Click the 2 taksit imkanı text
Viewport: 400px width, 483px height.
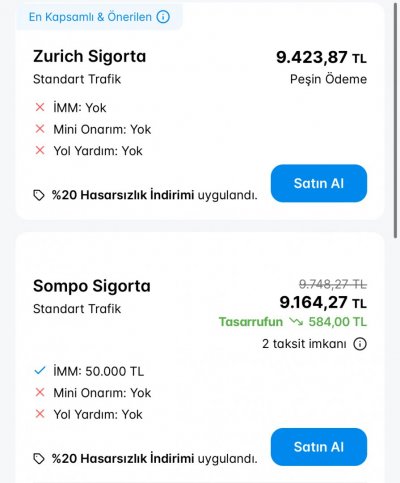304,344
